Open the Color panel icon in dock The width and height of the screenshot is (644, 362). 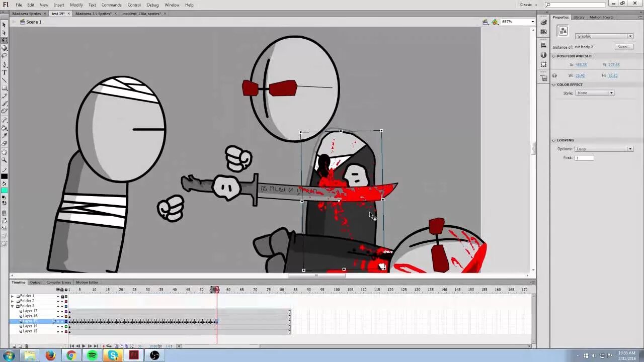[543, 23]
